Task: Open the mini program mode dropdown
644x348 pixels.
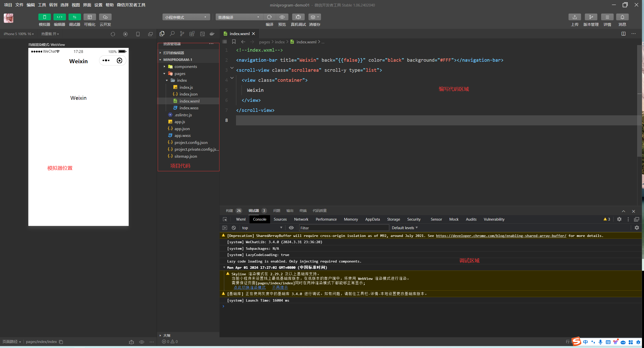Action: coord(186,17)
